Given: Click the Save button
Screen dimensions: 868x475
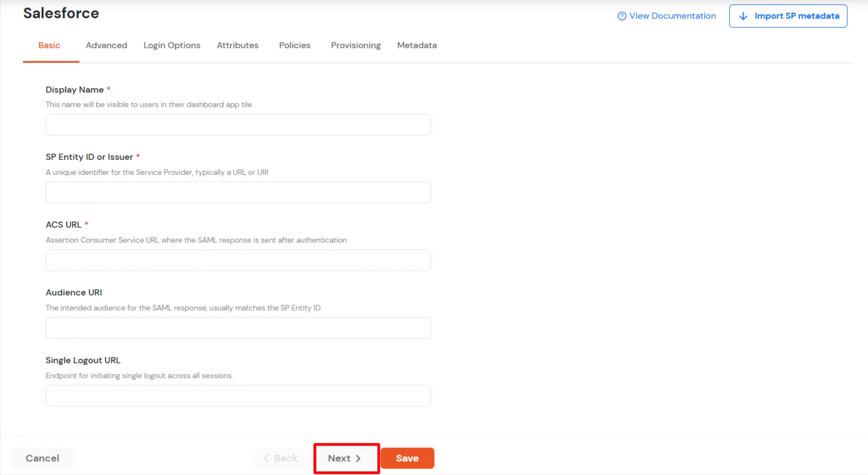Looking at the screenshot, I should click(x=407, y=458).
